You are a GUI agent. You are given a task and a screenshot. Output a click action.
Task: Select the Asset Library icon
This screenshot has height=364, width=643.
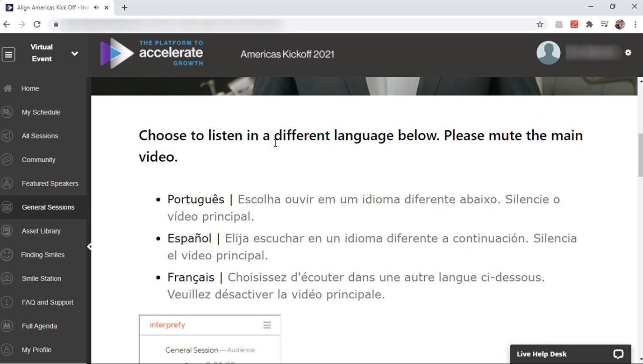(7, 230)
